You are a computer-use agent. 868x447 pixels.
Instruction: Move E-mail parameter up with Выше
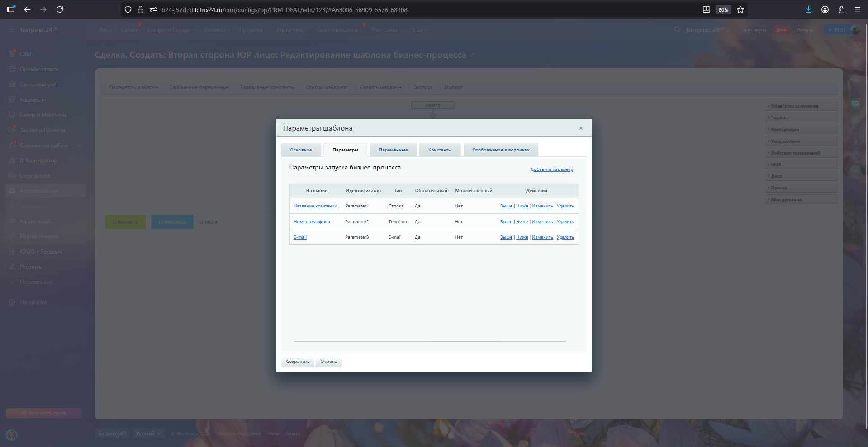(506, 237)
